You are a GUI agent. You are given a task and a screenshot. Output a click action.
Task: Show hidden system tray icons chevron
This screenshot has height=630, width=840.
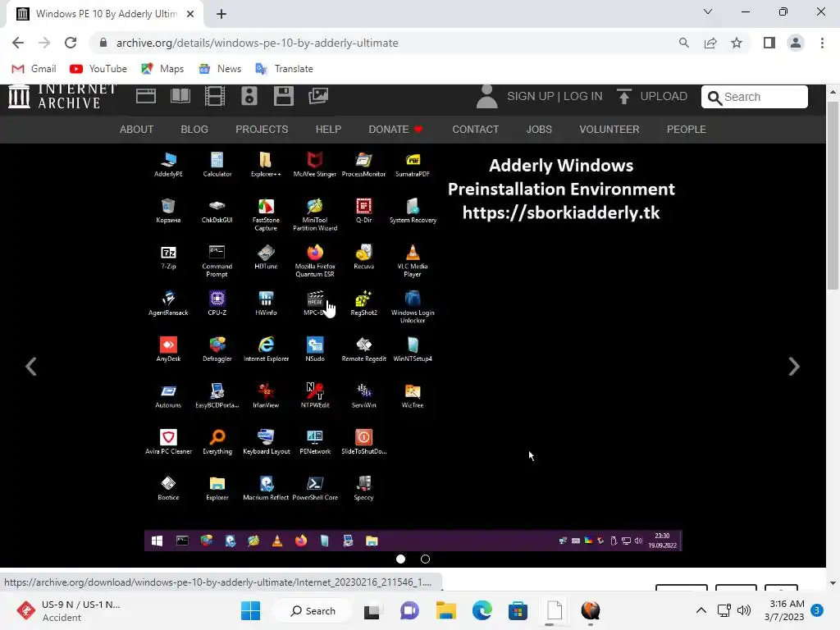click(x=701, y=610)
